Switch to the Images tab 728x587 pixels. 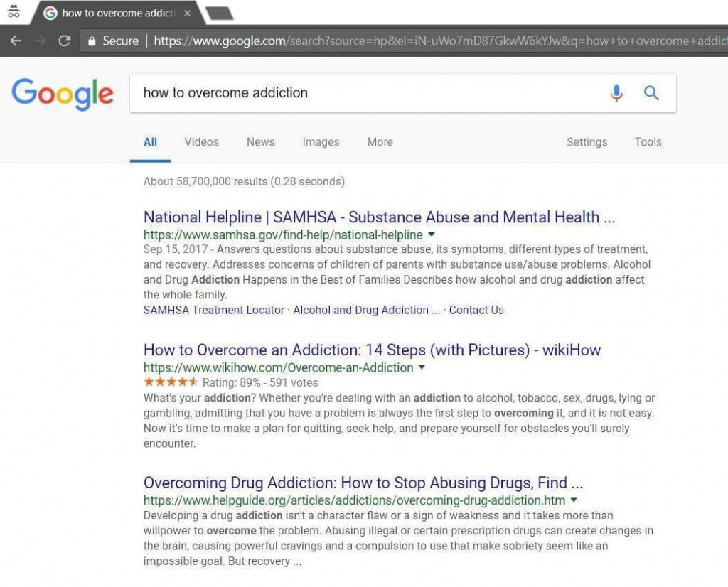tap(321, 142)
